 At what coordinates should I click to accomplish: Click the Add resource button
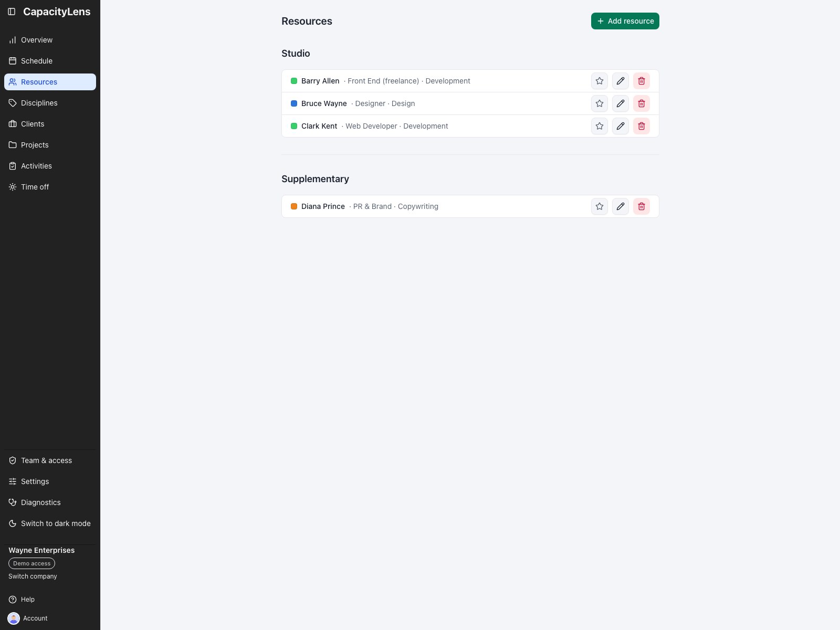click(x=625, y=21)
